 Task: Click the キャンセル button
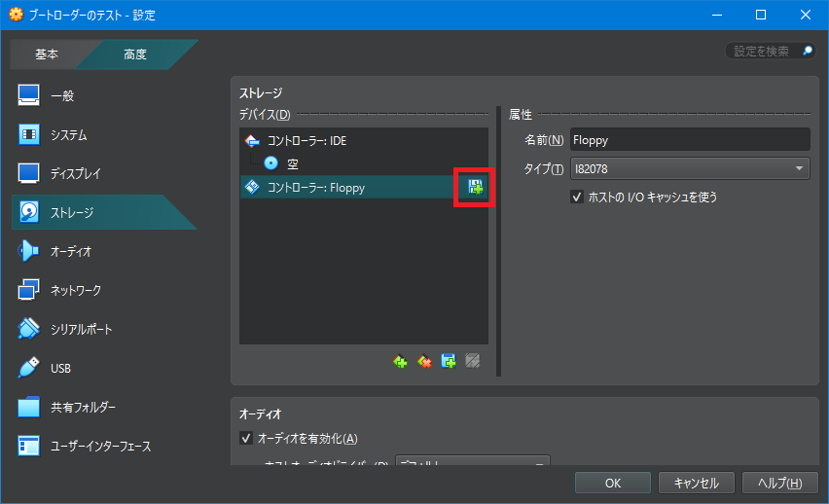click(697, 483)
